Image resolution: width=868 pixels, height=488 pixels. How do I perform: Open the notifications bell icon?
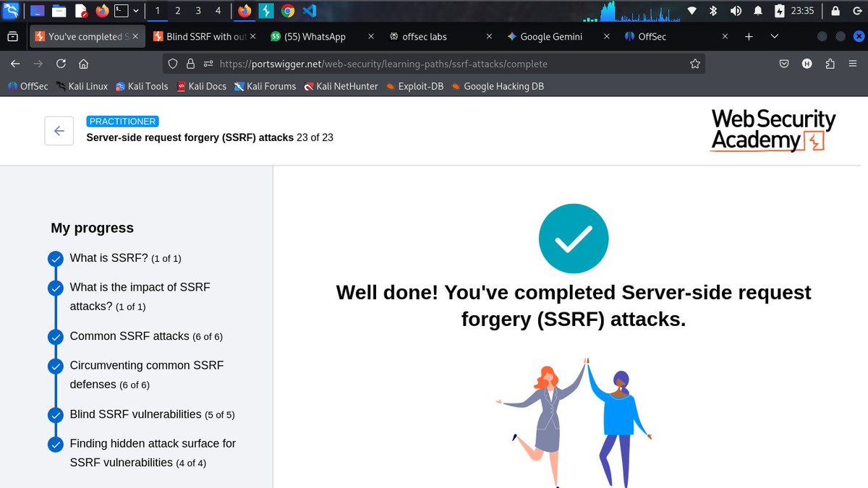[x=758, y=11]
